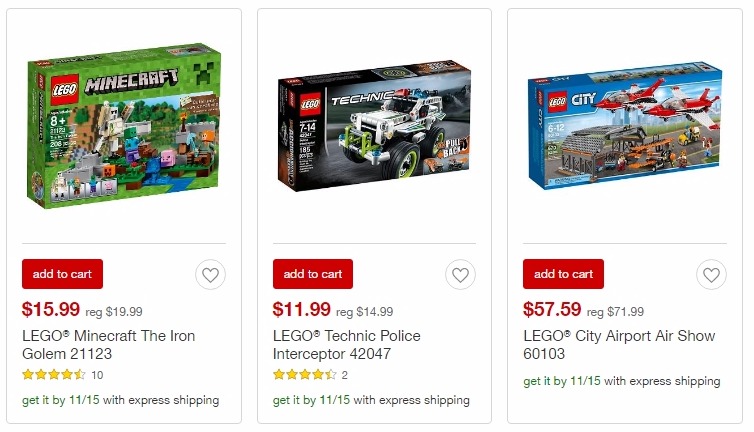View the City Airport Air Show box image

(625, 125)
